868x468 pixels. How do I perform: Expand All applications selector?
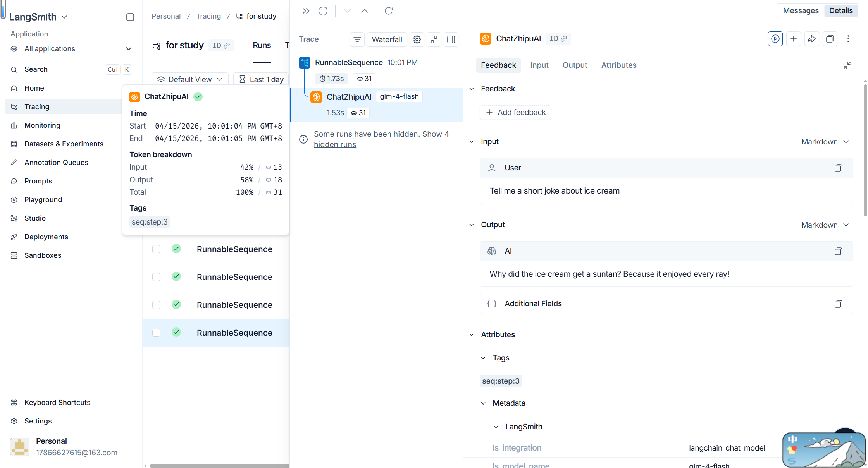click(71, 49)
